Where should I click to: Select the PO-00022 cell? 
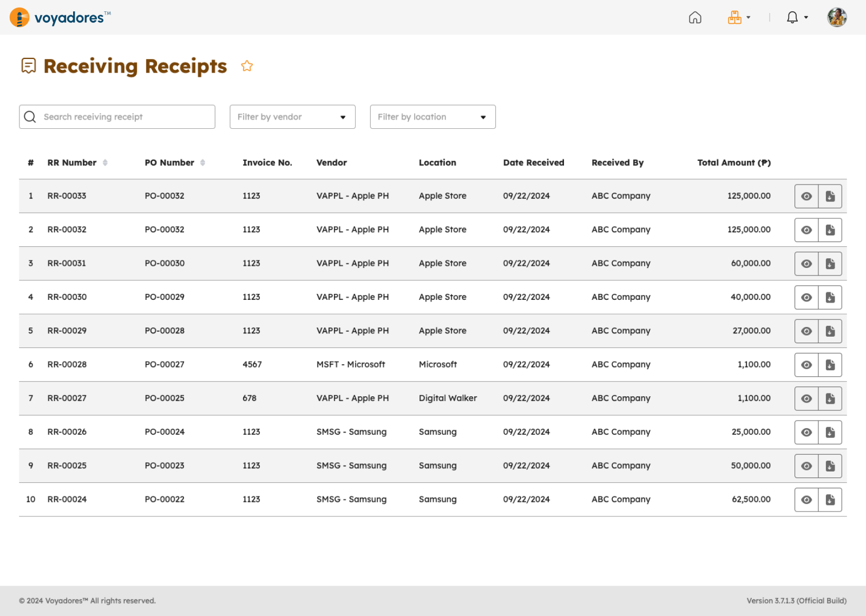click(165, 499)
